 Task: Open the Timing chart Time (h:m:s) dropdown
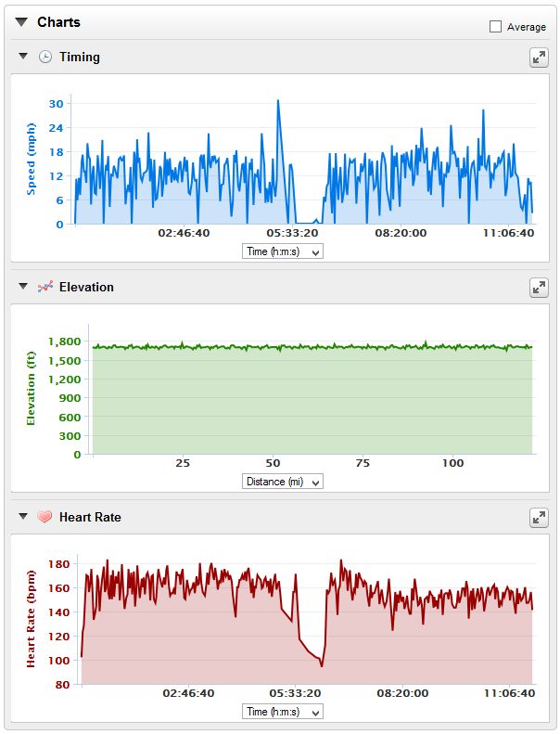coord(283,251)
